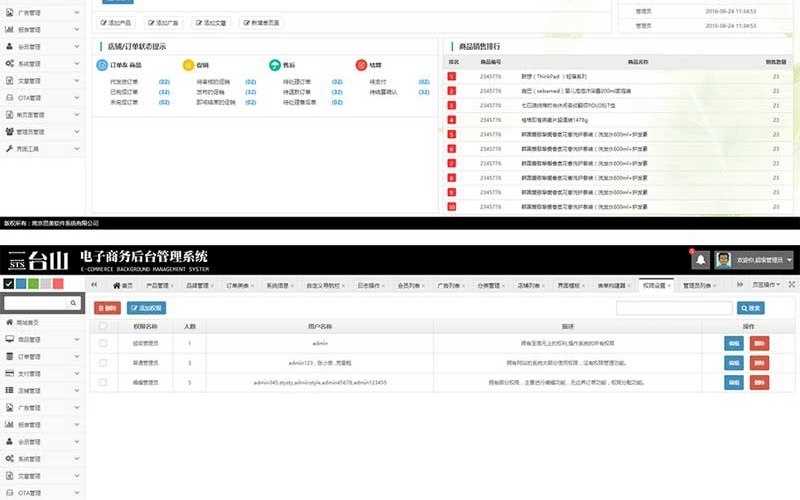Expand 订单管理 with its chevron in lower sidebar
This screenshot has width=800, height=500.
click(77, 357)
